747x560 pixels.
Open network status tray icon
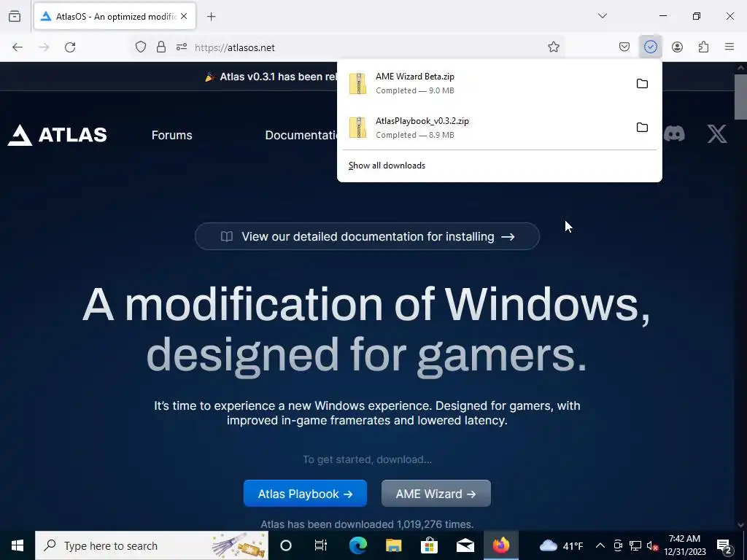(x=635, y=545)
